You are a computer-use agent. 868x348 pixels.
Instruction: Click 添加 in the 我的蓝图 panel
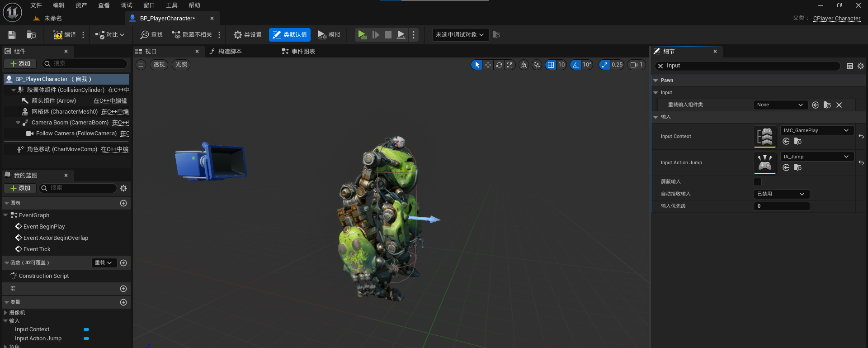tap(20, 188)
